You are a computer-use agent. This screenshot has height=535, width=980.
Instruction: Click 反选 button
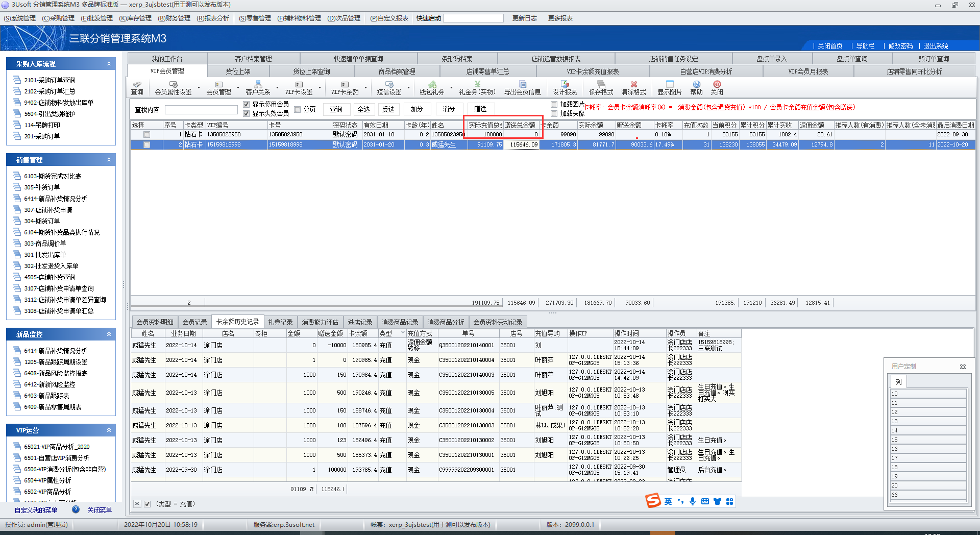coord(388,109)
